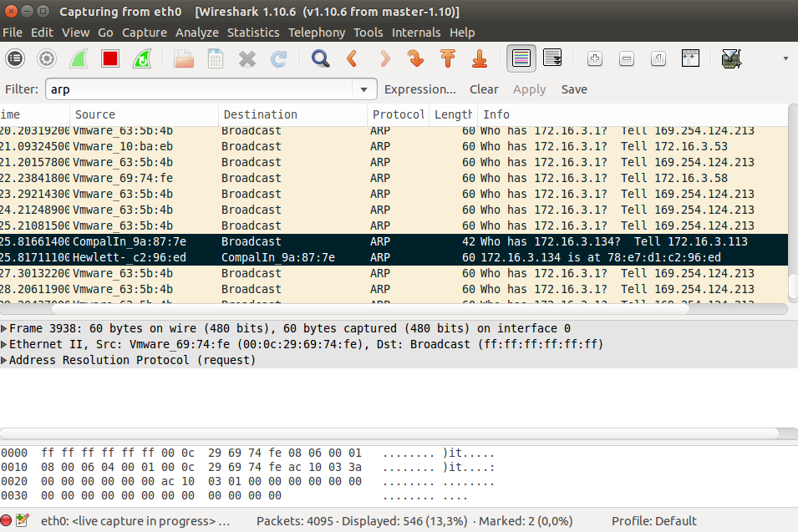This screenshot has height=532, width=798.
Task: Expand the Frame 3938 details
Action: click(x=5, y=328)
